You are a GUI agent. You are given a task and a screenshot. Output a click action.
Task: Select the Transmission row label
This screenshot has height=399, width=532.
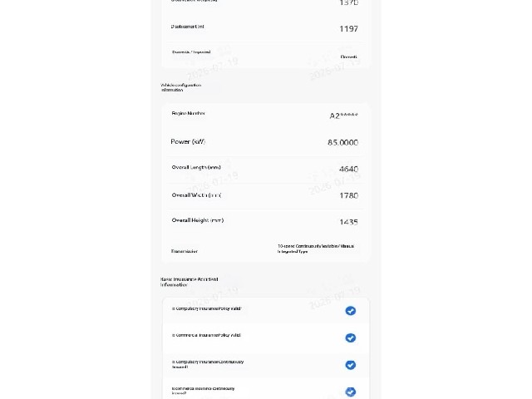point(185,251)
